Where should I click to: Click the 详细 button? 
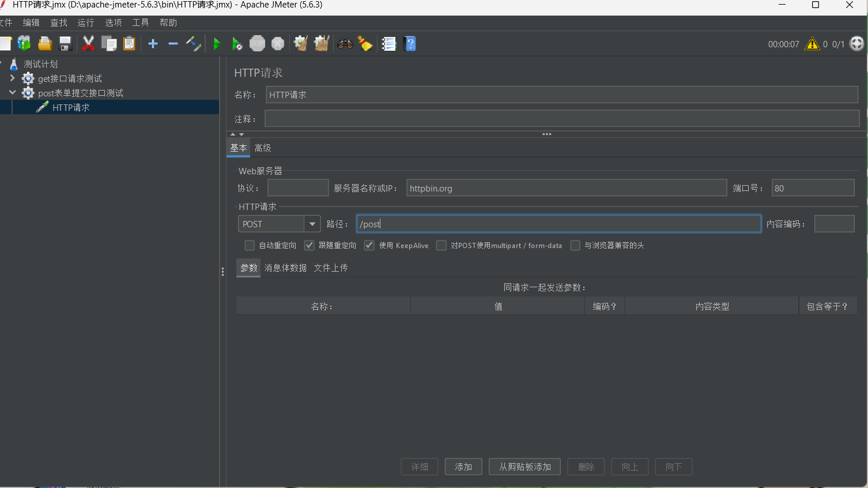(420, 467)
